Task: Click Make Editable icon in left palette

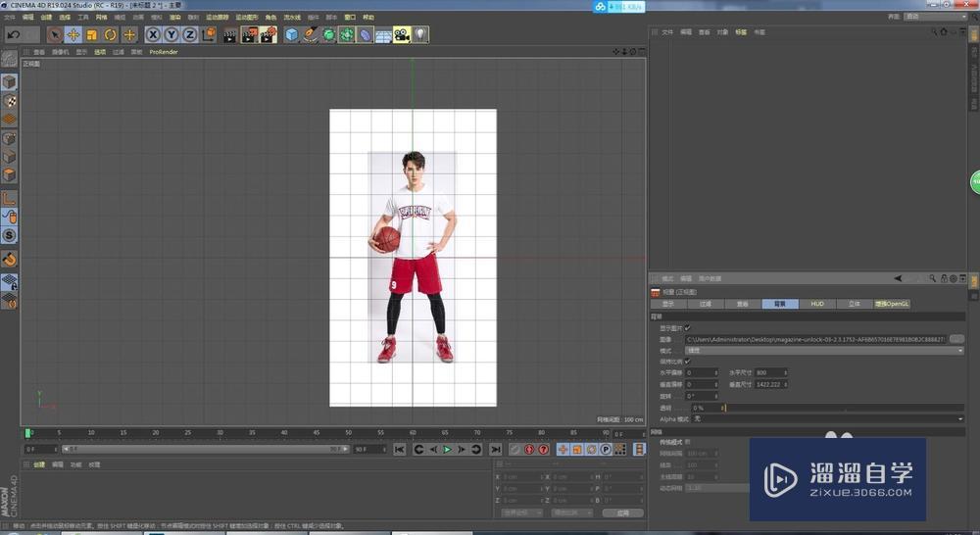Action: 9,60
